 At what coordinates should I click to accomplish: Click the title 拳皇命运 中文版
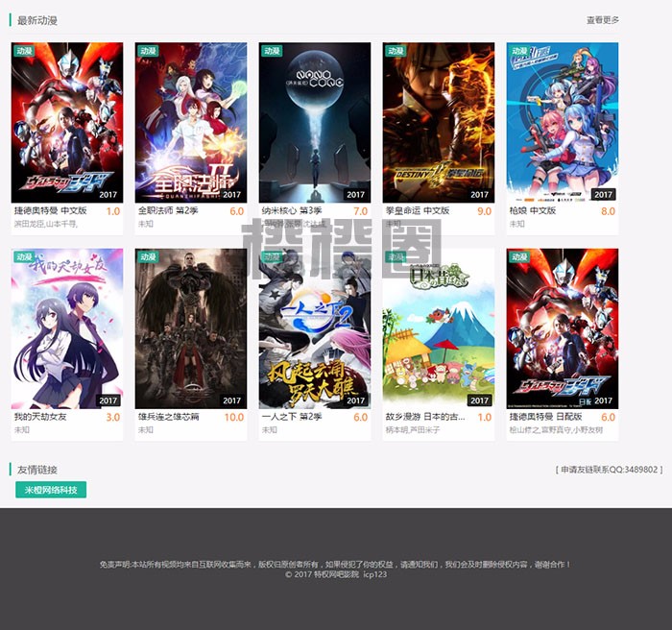[417, 210]
